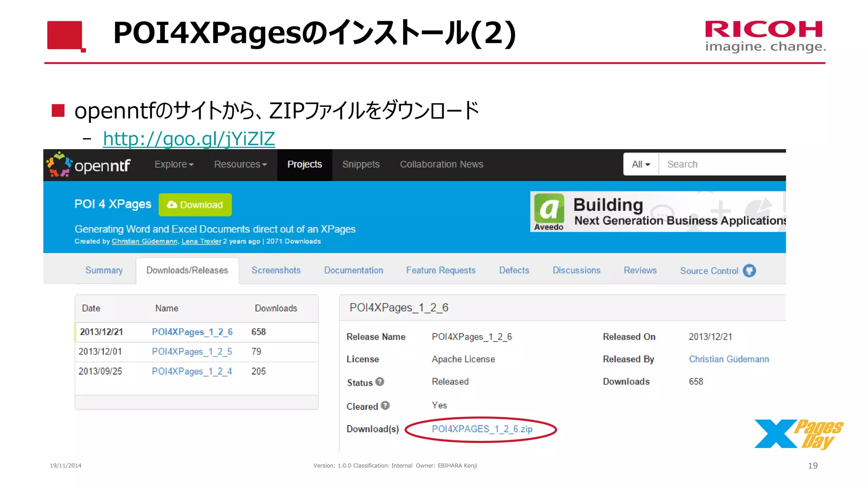This screenshot has height=488, width=868.
Task: Click the Status help question icon
Action: [380, 382]
